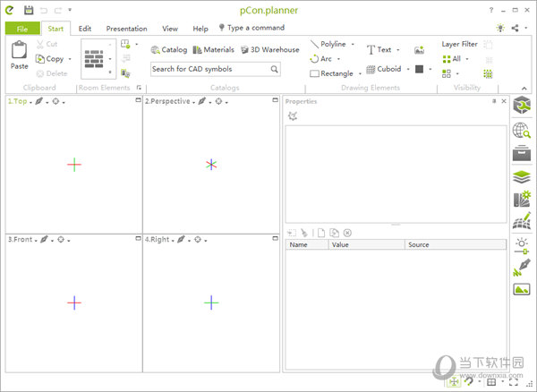Select the Rectangle drawing tool
Screen dimensions: 537x392
pos(331,73)
